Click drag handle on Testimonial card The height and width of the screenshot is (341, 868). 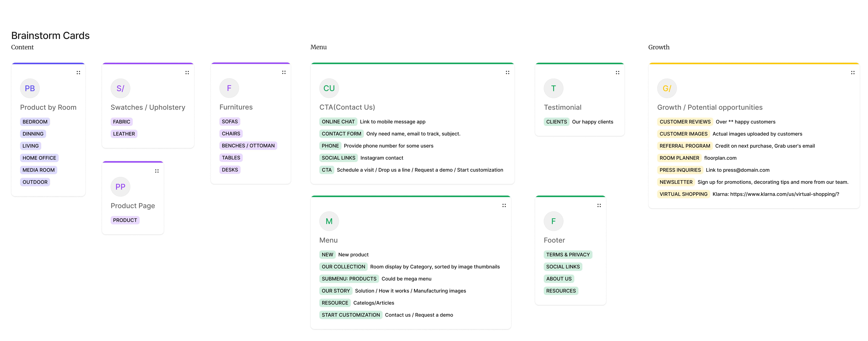[617, 72]
